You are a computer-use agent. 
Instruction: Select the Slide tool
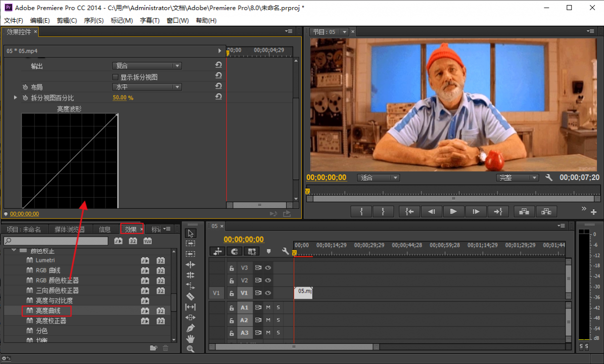tap(191, 317)
